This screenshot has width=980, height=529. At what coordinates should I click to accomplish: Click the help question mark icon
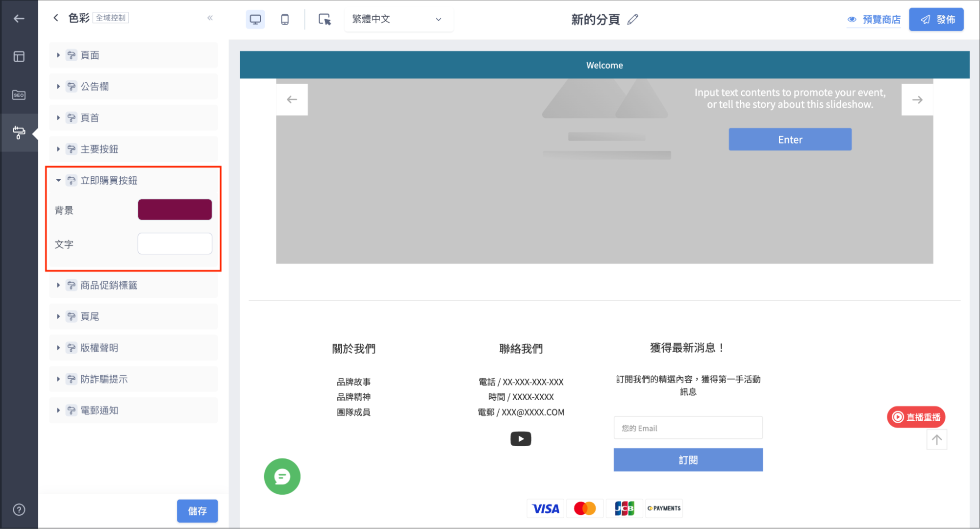pos(19,509)
